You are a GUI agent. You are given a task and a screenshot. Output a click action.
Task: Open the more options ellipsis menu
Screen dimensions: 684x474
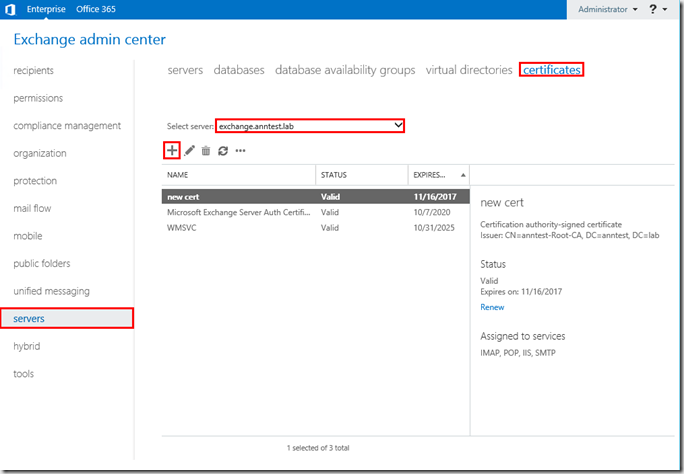point(240,151)
